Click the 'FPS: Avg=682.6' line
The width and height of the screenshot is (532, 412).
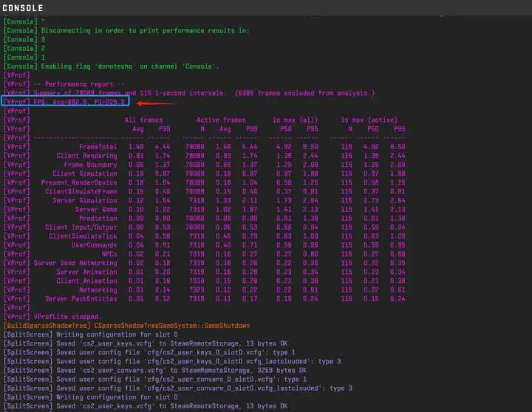[65, 101]
